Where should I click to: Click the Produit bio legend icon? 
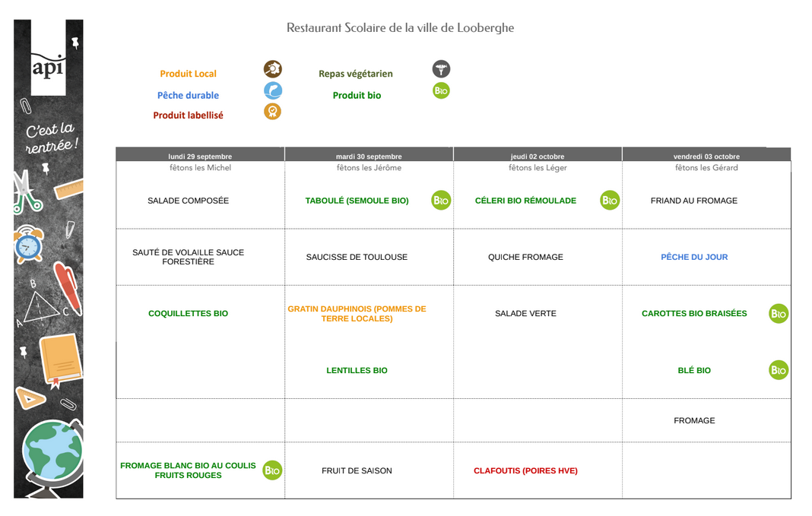(x=441, y=91)
